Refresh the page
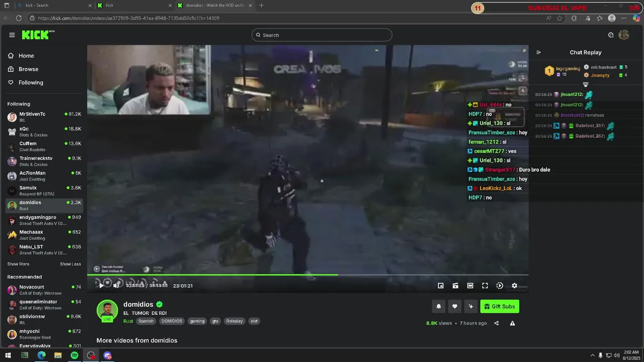Image resolution: width=644 pixels, height=362 pixels. click(x=19, y=18)
